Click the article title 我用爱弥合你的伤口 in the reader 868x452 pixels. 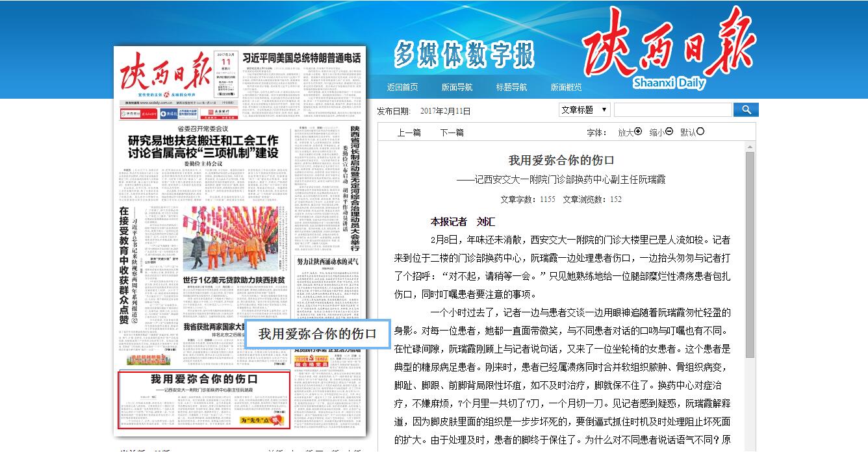coord(561,160)
